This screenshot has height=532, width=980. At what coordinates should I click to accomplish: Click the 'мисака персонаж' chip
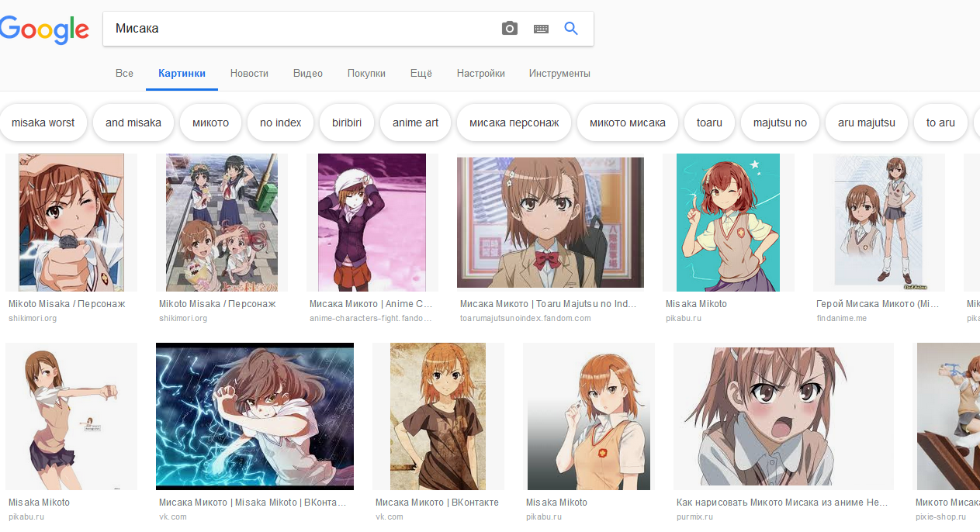tap(514, 123)
